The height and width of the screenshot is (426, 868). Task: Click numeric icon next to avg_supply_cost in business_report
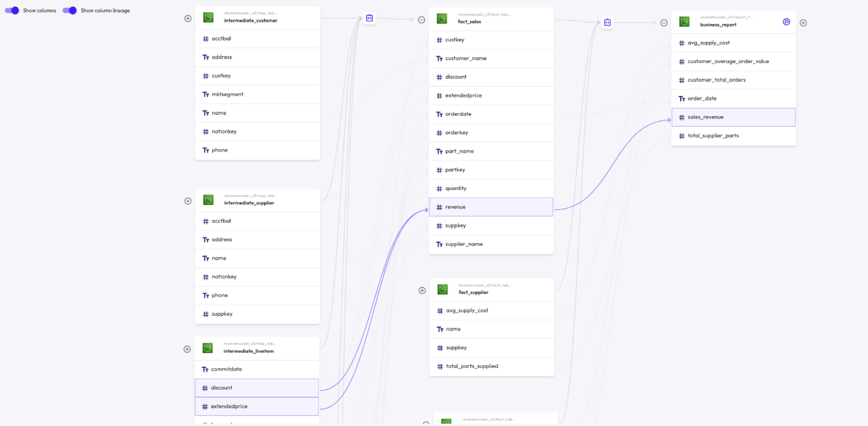[681, 42]
